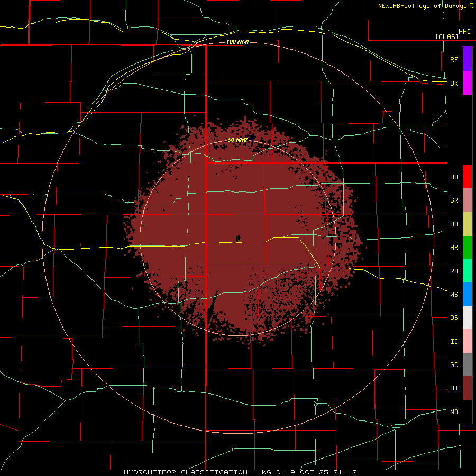
Task: Click the radar site marker at center
Action: (x=238, y=238)
